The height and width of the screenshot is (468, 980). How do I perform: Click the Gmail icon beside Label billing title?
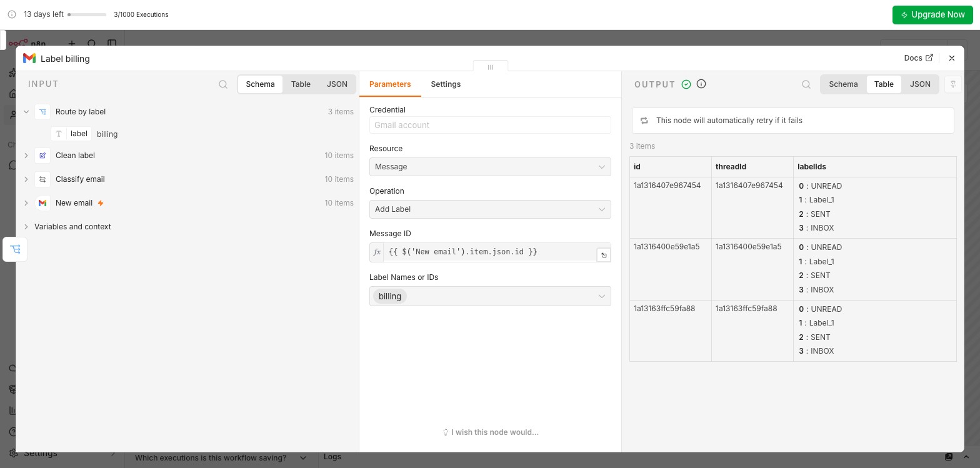coord(29,58)
